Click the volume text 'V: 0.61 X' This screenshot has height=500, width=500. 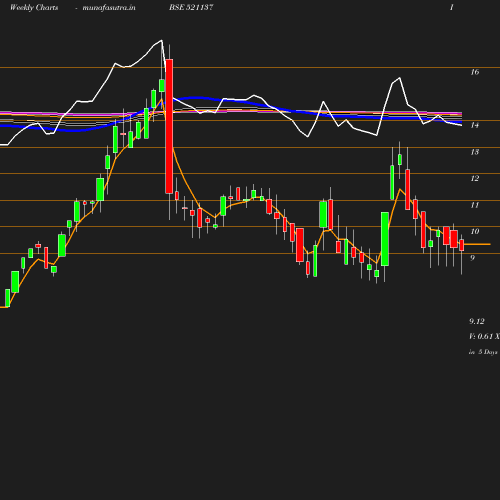point(484,336)
